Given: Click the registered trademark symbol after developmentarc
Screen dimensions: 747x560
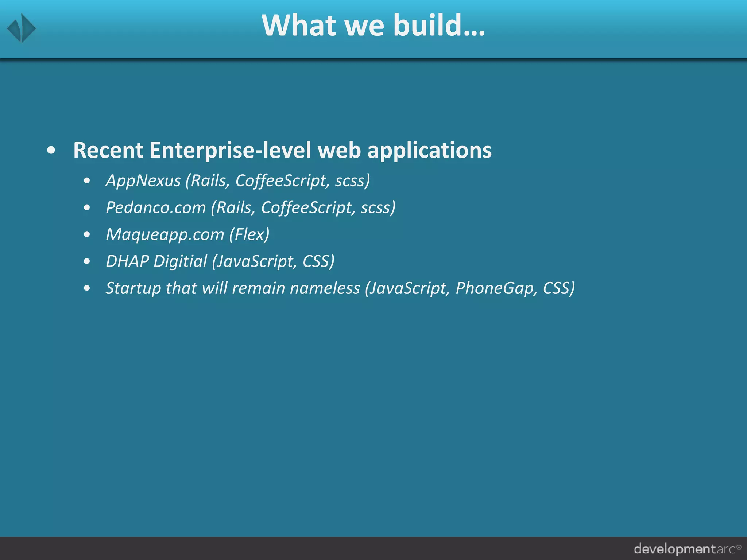Looking at the screenshot, I should tap(739, 547).
